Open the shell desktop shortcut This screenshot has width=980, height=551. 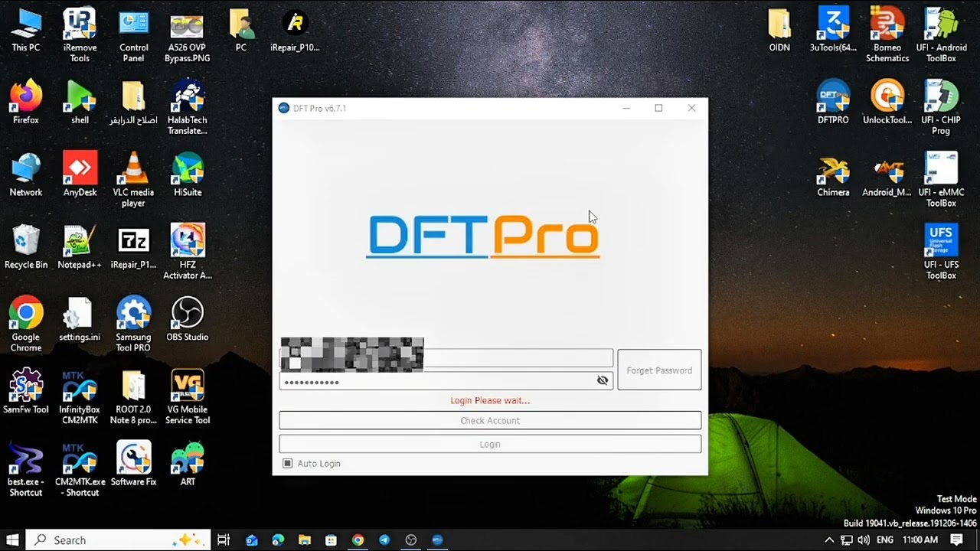80,103
